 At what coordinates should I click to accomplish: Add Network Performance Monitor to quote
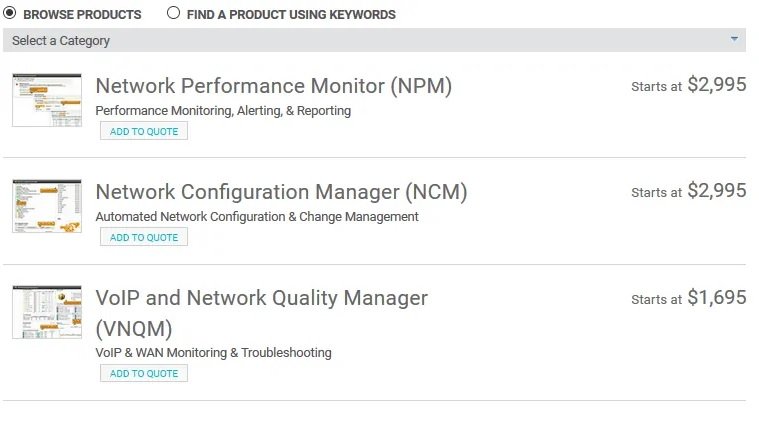tap(144, 131)
